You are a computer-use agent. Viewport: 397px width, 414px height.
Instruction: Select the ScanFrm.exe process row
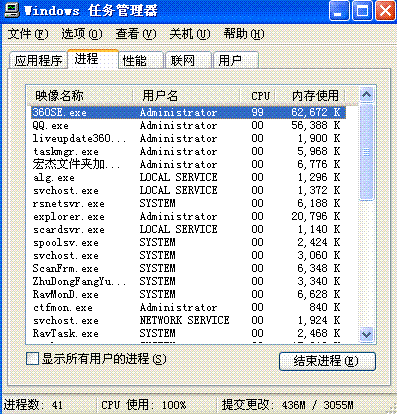click(188, 268)
